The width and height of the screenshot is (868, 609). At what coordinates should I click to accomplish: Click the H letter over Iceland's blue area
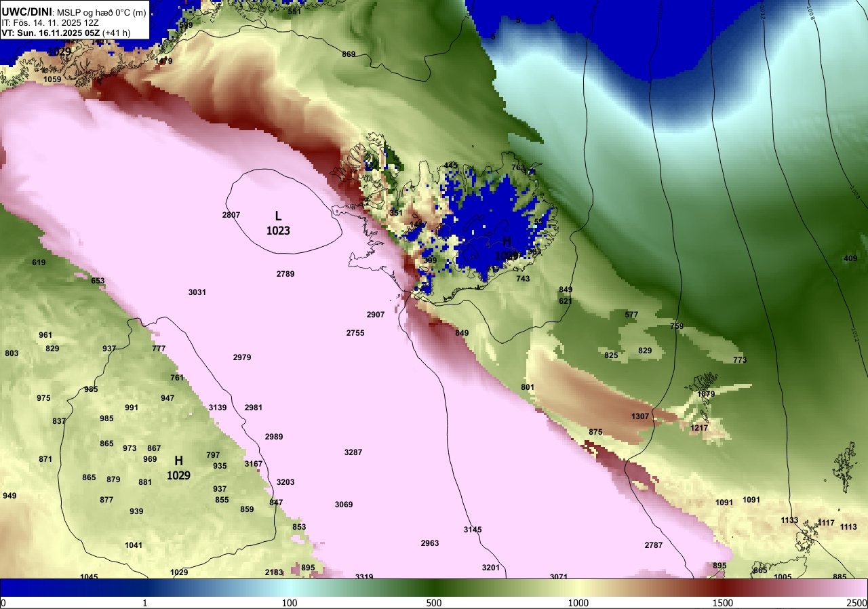point(507,241)
